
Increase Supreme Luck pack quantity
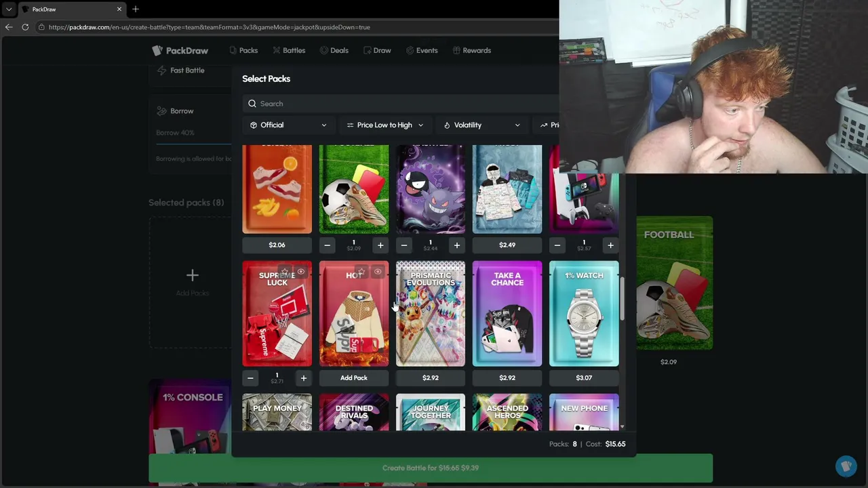304,378
